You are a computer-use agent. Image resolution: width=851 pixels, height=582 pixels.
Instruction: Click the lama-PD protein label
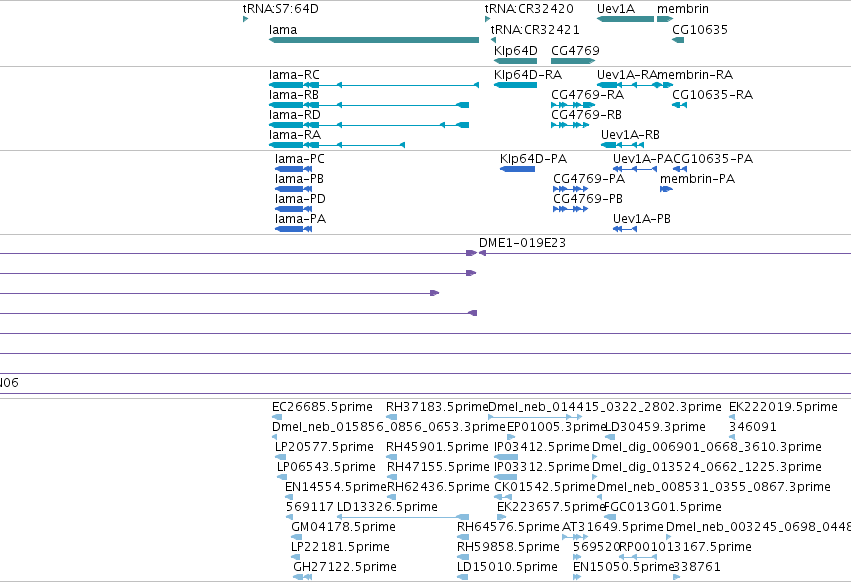coord(301,199)
